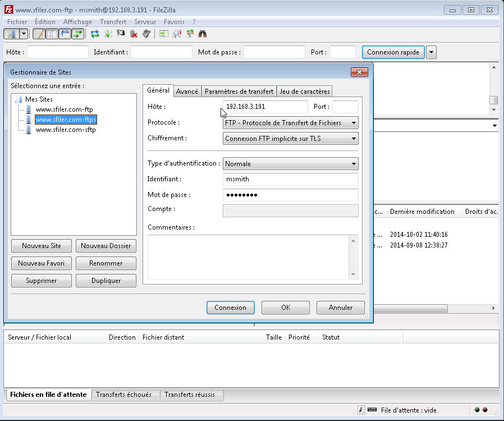Click the Renommer button

coord(106,263)
